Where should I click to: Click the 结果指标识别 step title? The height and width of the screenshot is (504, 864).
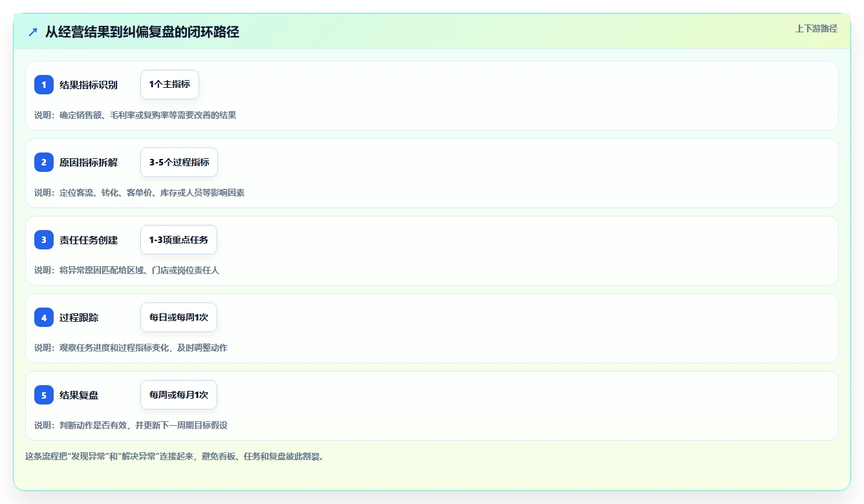(89, 85)
